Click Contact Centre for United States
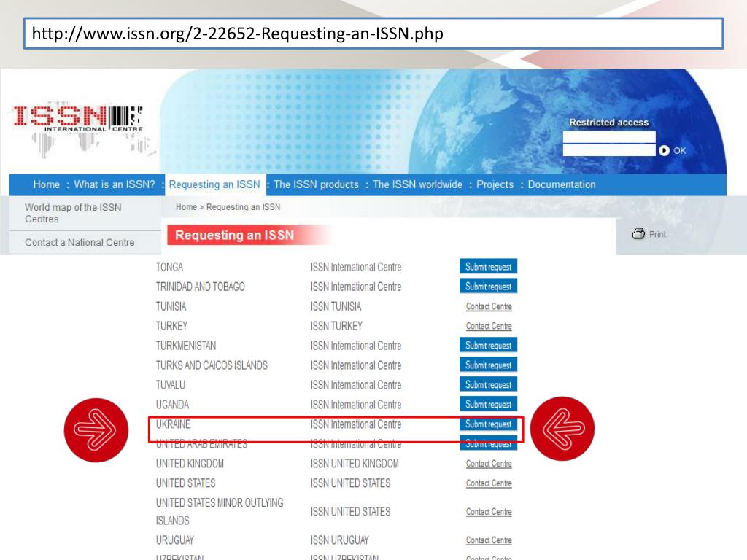747x560 pixels. (489, 483)
